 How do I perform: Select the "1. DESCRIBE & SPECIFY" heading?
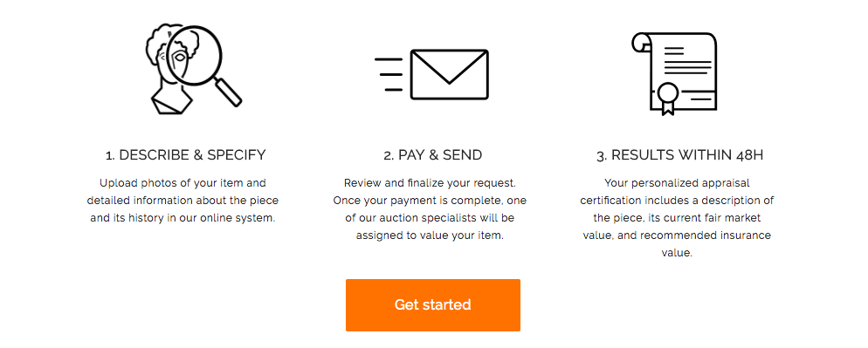pyautogui.click(x=186, y=155)
